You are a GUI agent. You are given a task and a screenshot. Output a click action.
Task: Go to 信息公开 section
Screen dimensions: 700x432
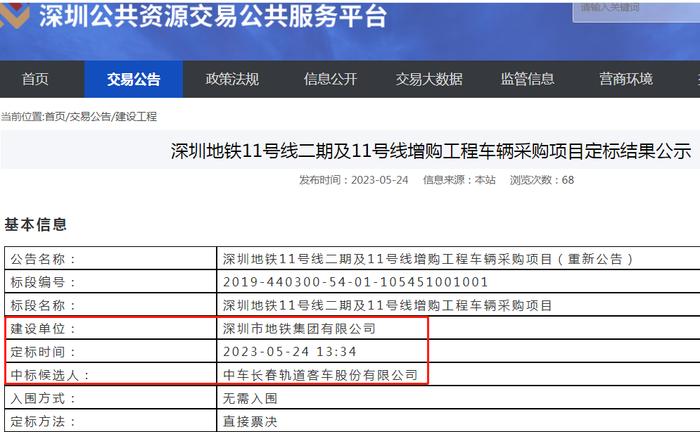click(x=330, y=79)
